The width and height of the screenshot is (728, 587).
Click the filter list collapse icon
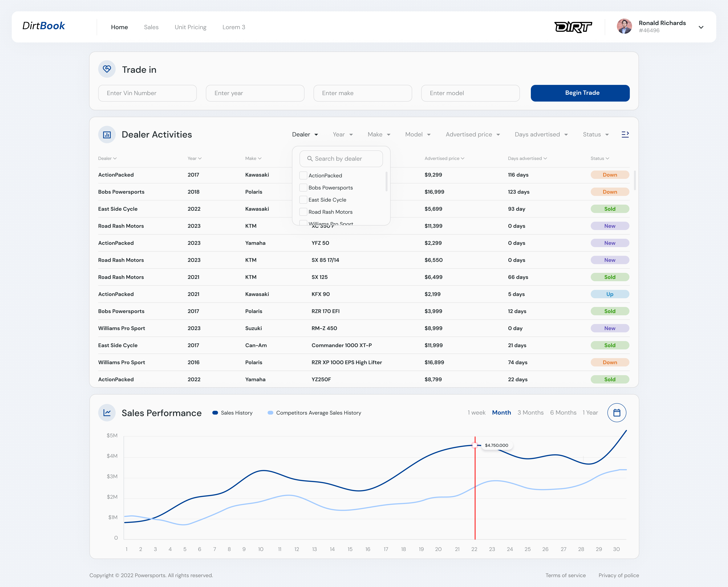point(625,135)
